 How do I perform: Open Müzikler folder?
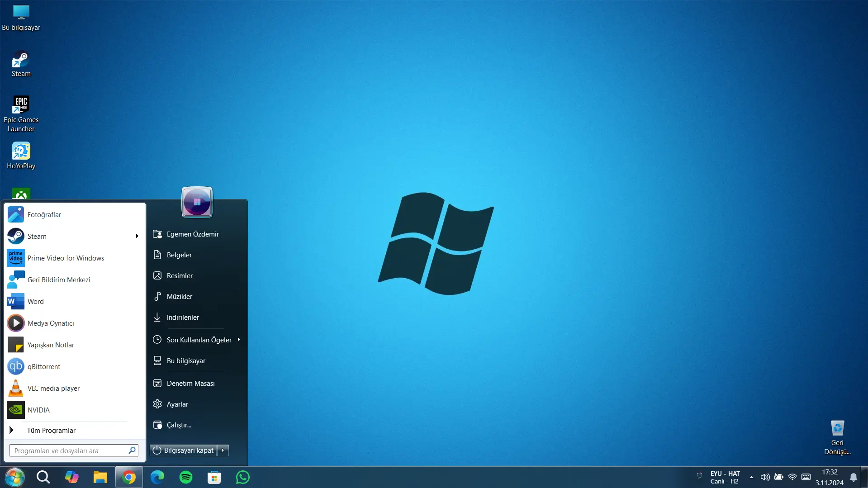197,297
